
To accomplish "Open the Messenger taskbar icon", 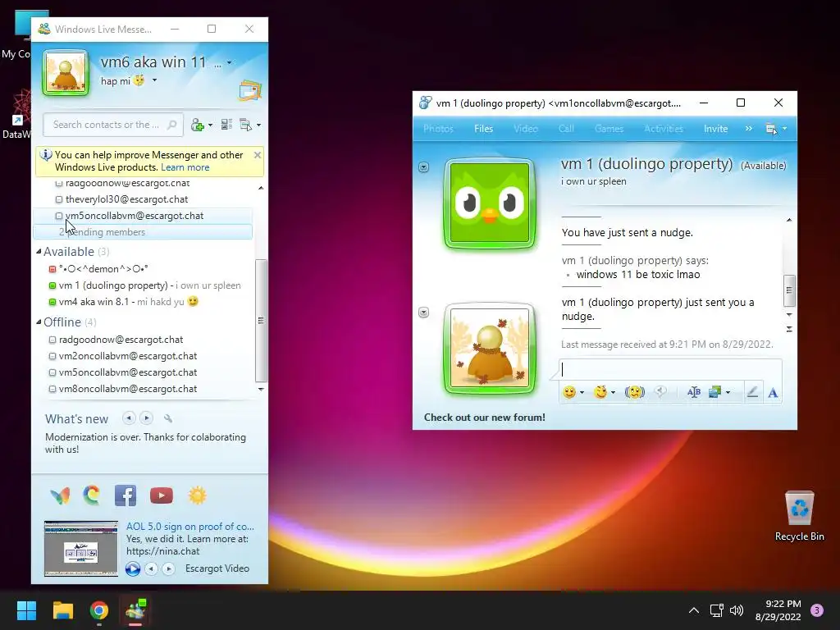I will [135, 610].
